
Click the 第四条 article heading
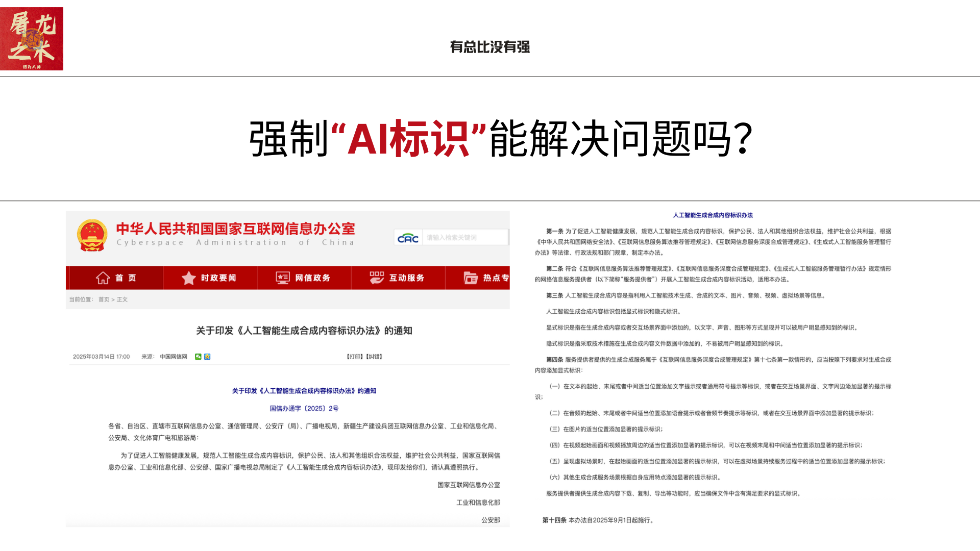pos(555,360)
